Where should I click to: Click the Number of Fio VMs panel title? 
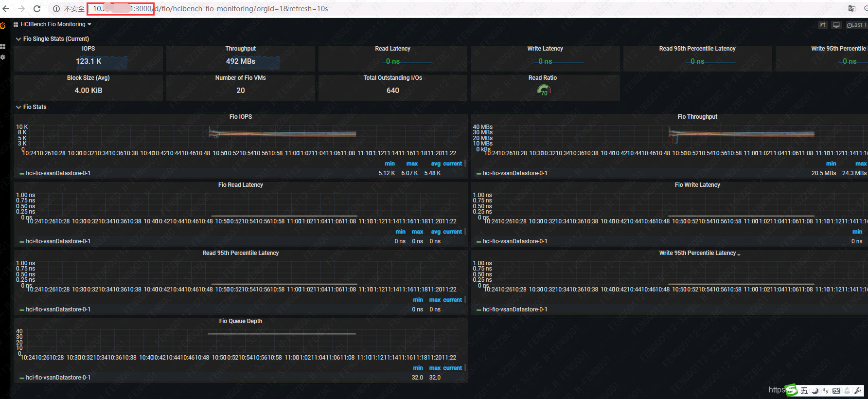[241, 78]
